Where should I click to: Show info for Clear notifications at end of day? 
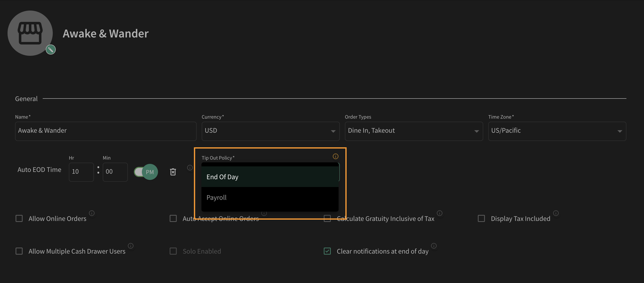click(434, 246)
